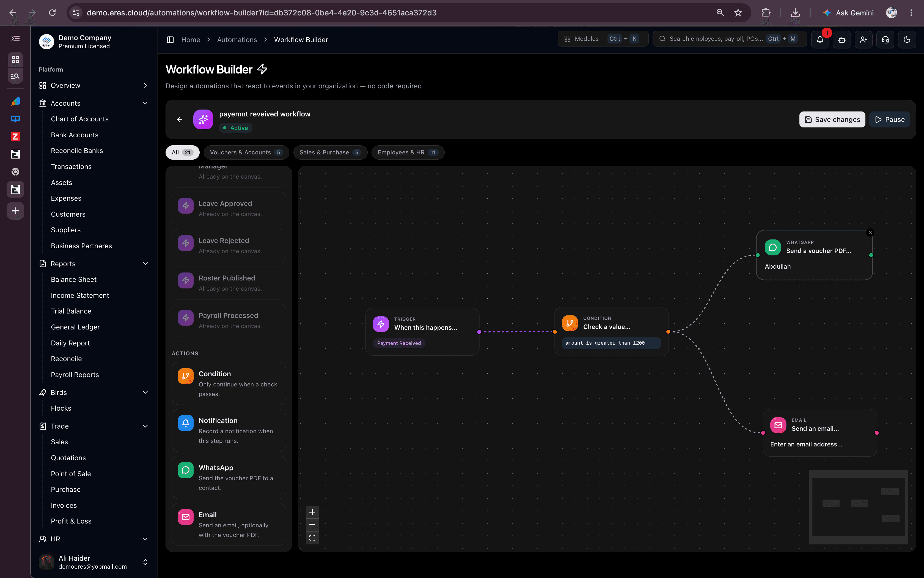
Task: Zoom out on the canvas
Action: click(312, 525)
